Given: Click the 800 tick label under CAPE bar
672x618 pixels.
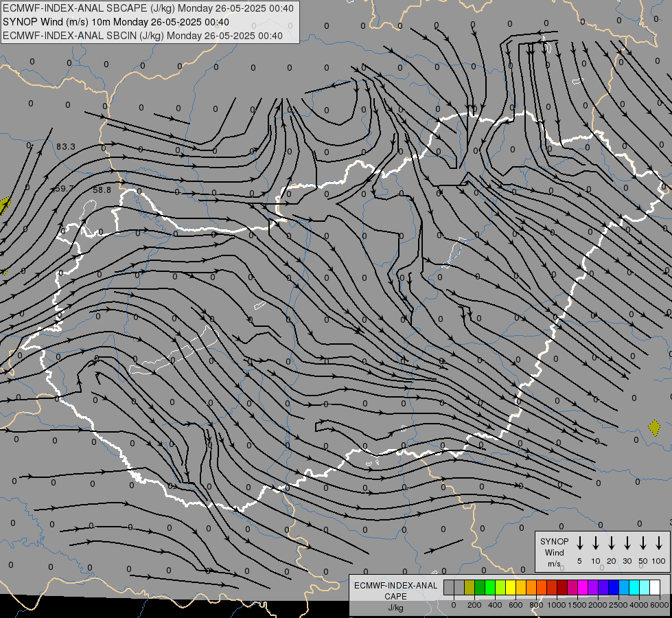Looking at the screenshot, I should (536, 605).
